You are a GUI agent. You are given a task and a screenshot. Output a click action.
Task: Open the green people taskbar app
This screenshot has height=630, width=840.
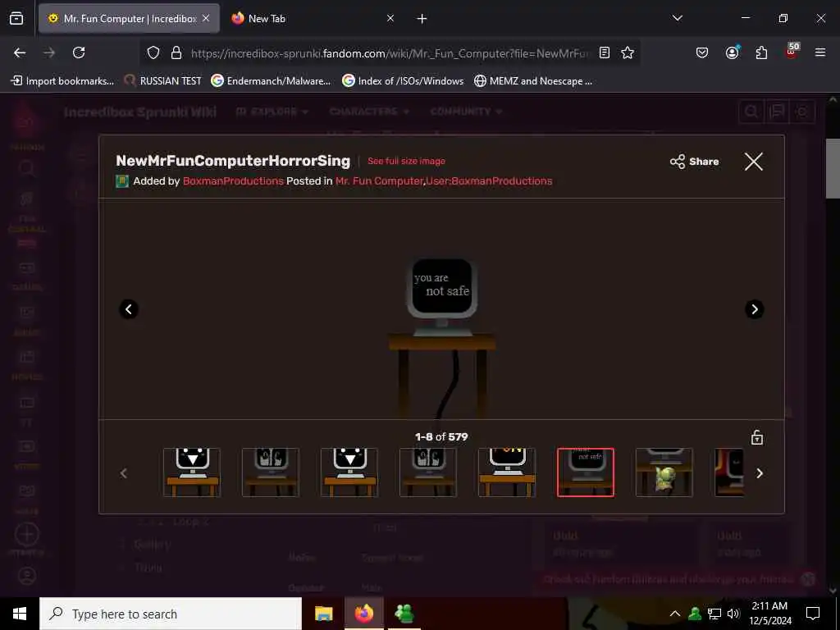(404, 614)
